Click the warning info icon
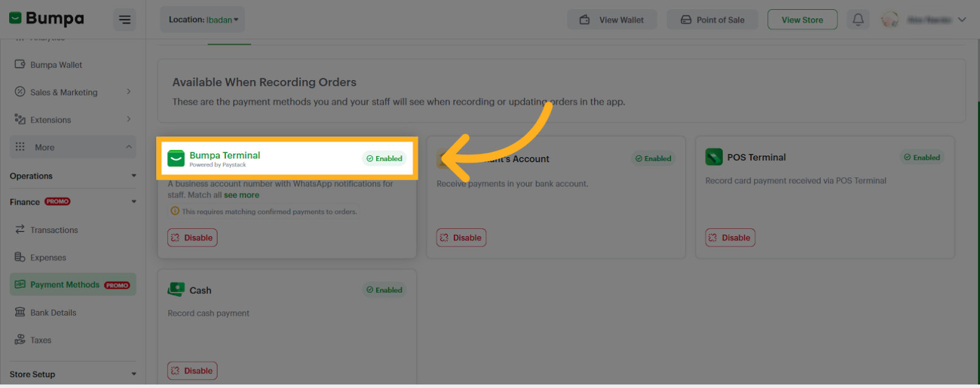980x388 pixels. (x=175, y=211)
